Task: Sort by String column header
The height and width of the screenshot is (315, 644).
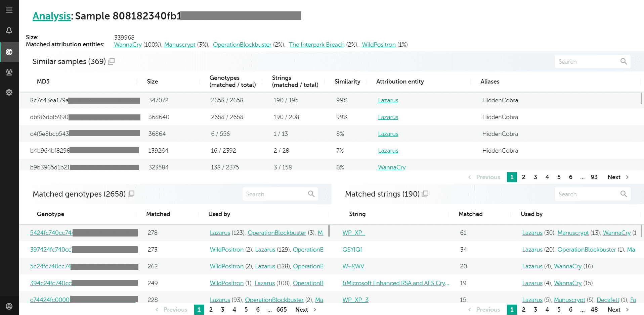Action: [x=357, y=214]
